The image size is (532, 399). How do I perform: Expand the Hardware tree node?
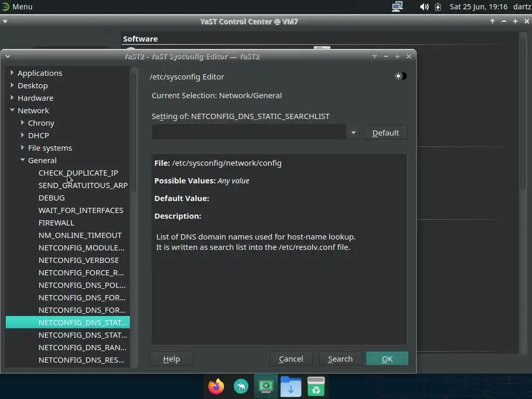tap(12, 98)
